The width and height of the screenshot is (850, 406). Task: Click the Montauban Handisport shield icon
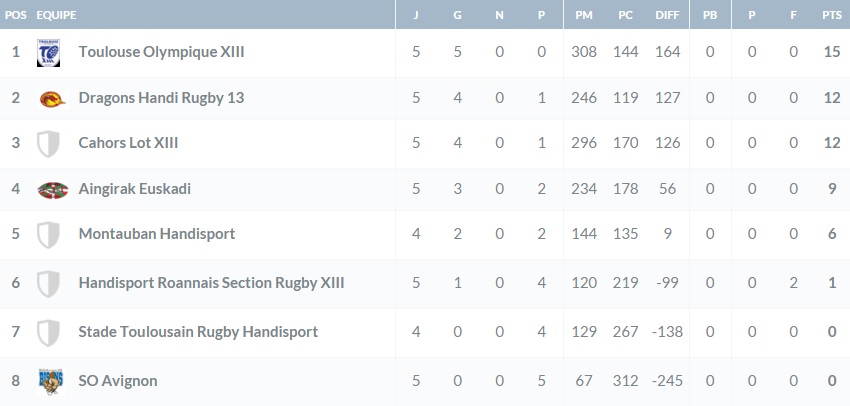[x=48, y=235]
